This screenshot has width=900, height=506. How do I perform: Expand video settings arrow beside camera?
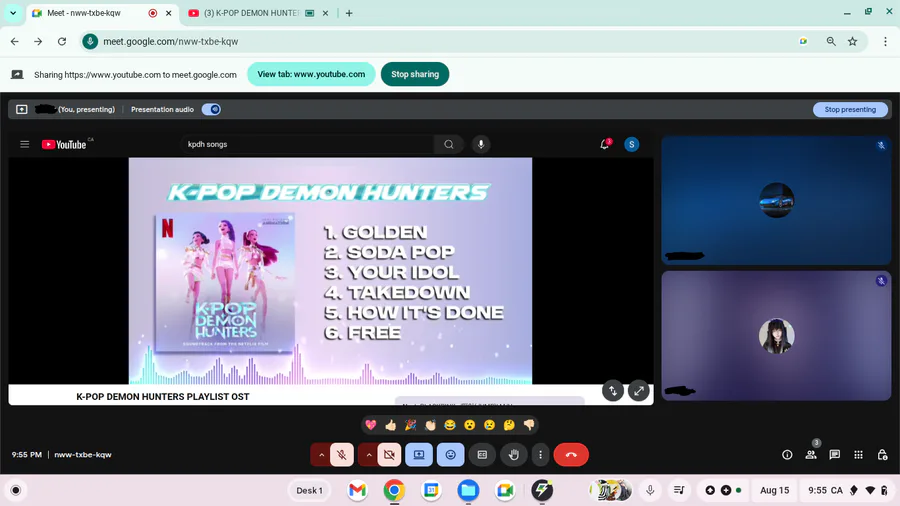[x=369, y=455]
